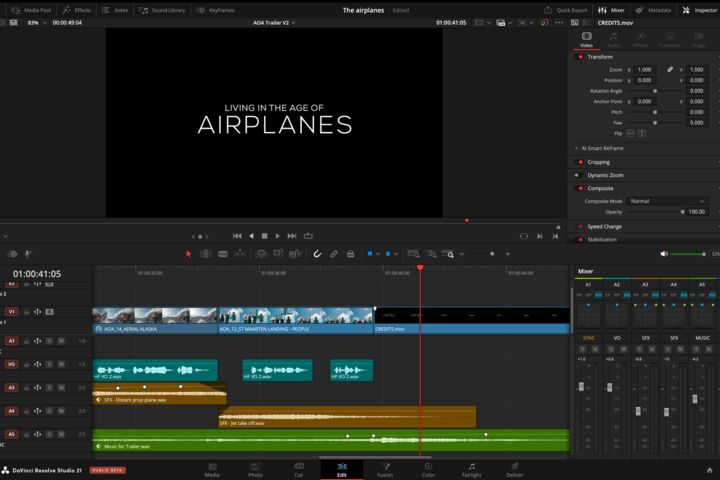Open the viewer zoom 83% dropdown
Screen dimensions: 720x480
pyautogui.click(x=38, y=23)
